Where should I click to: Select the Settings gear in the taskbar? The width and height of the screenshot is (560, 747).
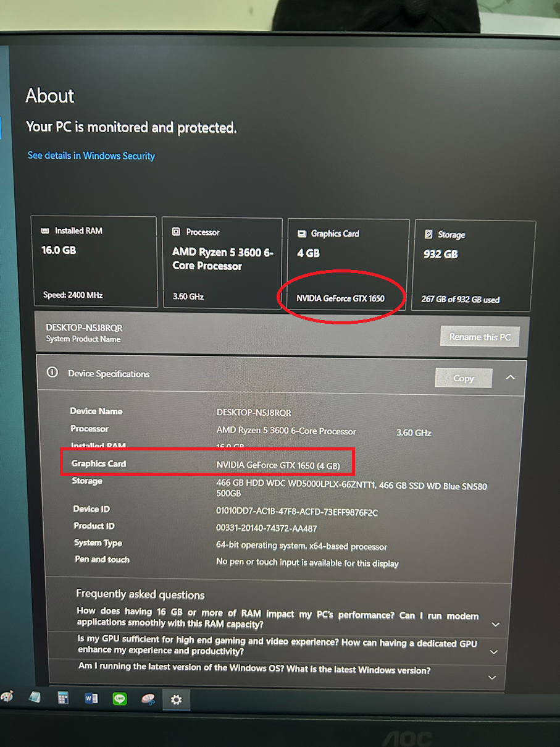point(177,699)
